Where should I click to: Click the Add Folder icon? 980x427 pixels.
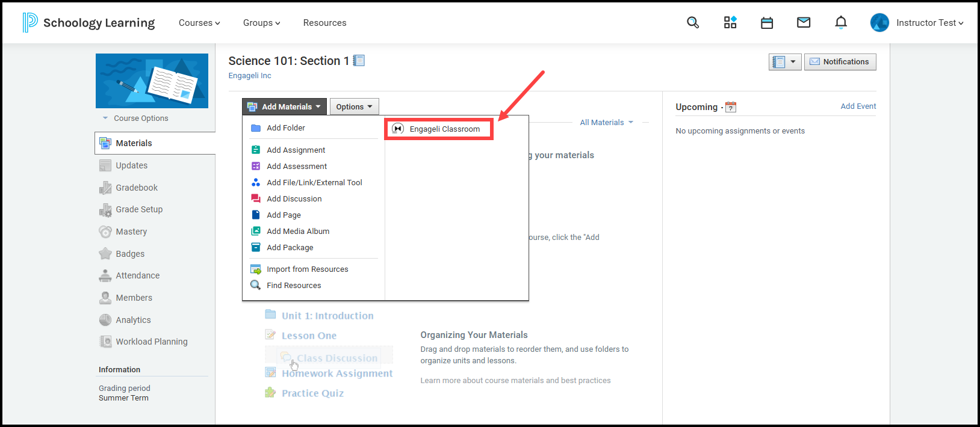click(256, 128)
